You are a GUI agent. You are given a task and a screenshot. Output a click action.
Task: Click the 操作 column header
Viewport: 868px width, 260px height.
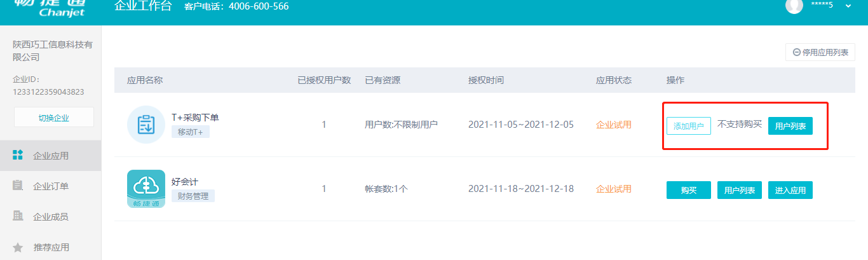click(x=675, y=80)
